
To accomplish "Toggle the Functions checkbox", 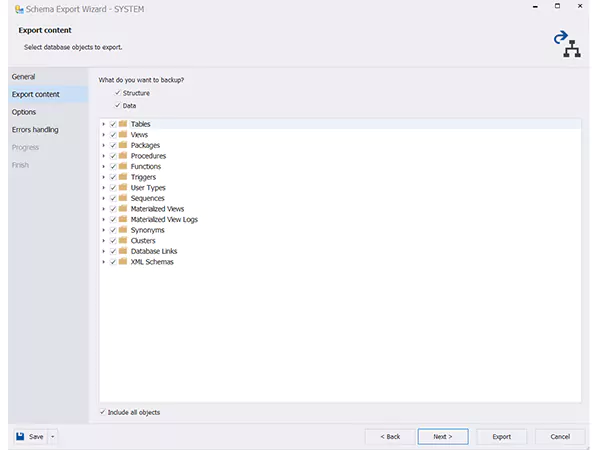I will 113,166.
